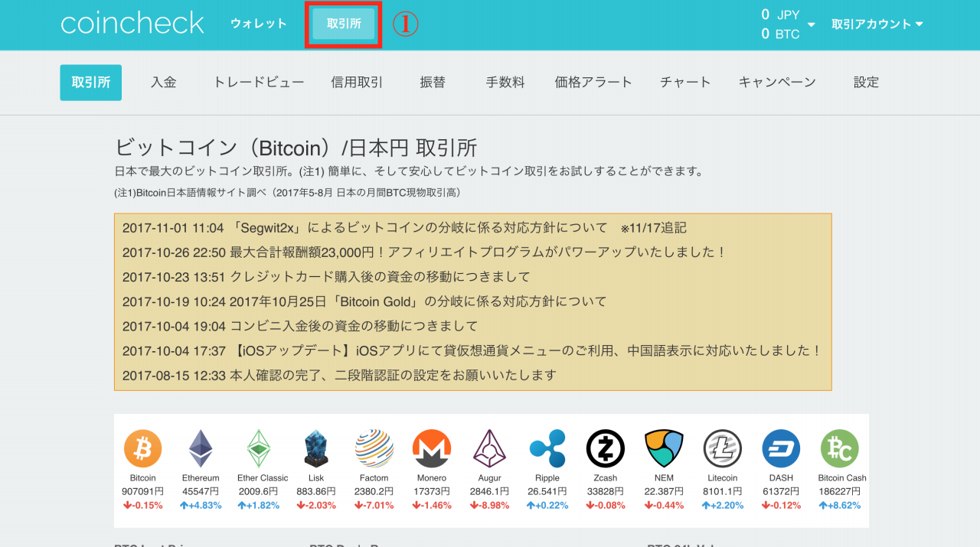Screen dimensions: 980x547
Task: Click the highlighted 取引所 header button
Action: coord(344,24)
